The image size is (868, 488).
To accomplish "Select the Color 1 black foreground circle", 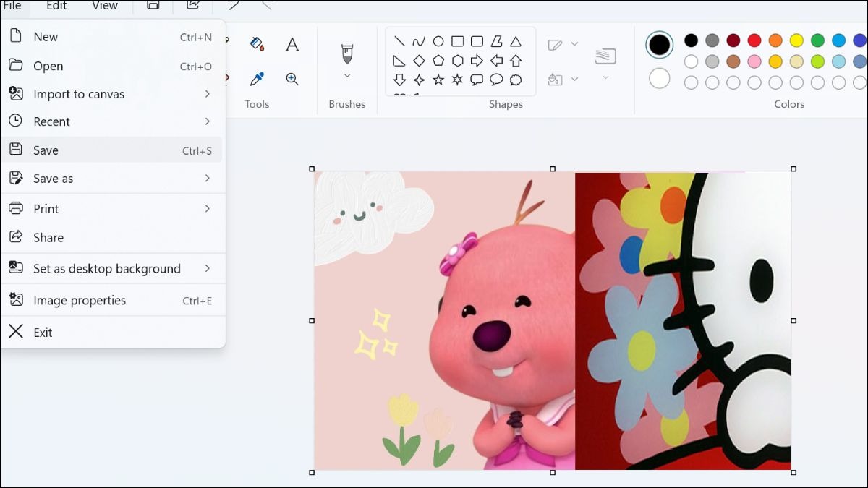I will pos(660,45).
